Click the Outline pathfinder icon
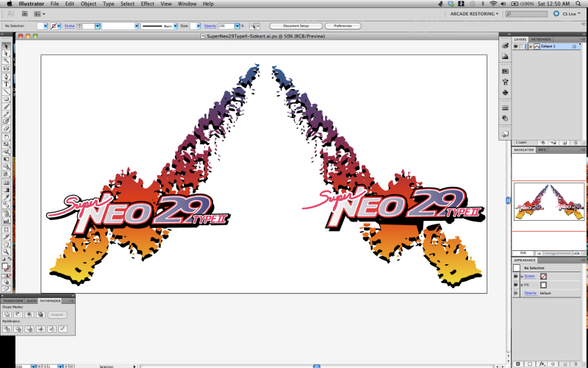 click(x=51, y=329)
